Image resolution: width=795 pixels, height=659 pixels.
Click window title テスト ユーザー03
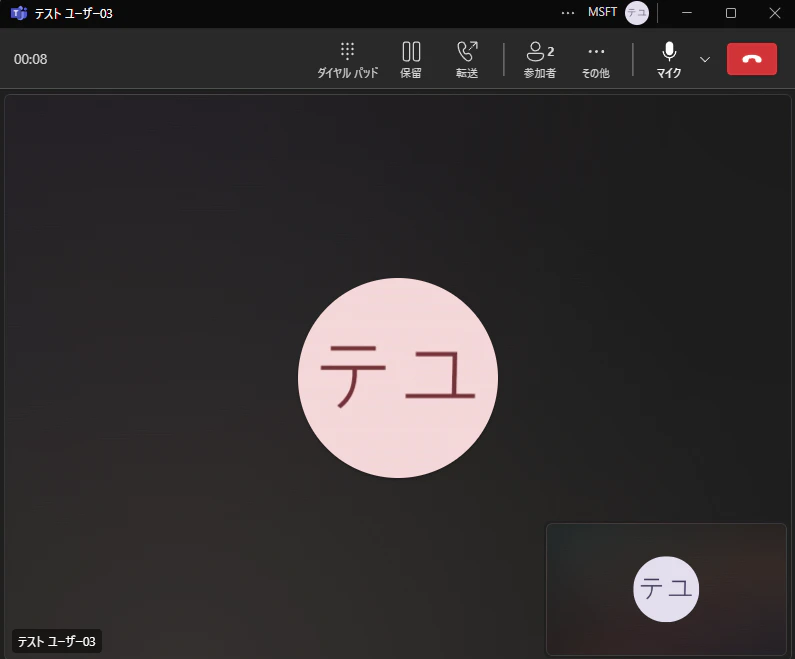[74, 14]
